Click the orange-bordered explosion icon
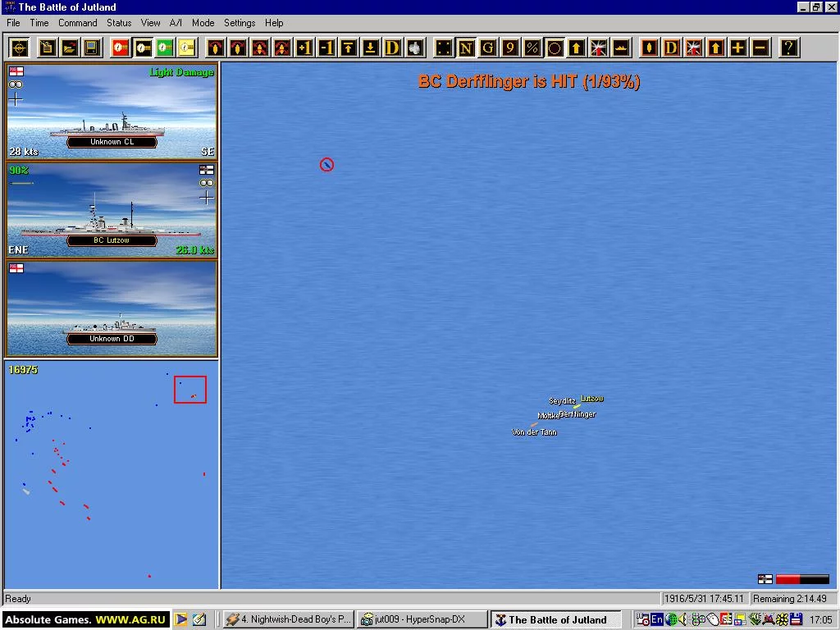The height and width of the screenshot is (630, 840). 693,48
